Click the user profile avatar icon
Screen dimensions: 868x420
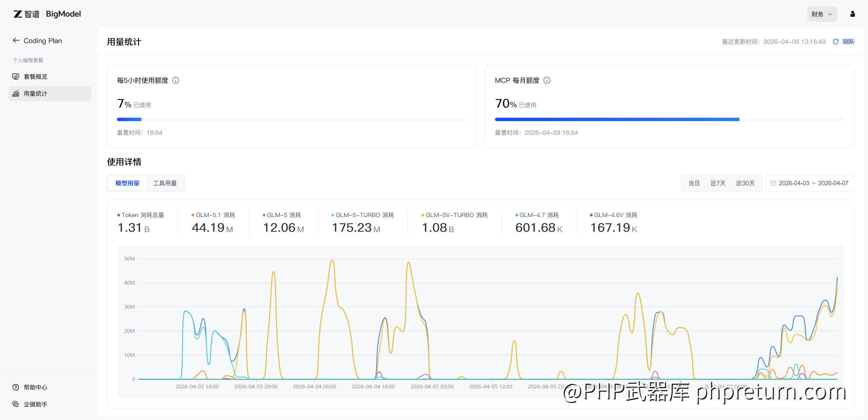[x=852, y=14]
